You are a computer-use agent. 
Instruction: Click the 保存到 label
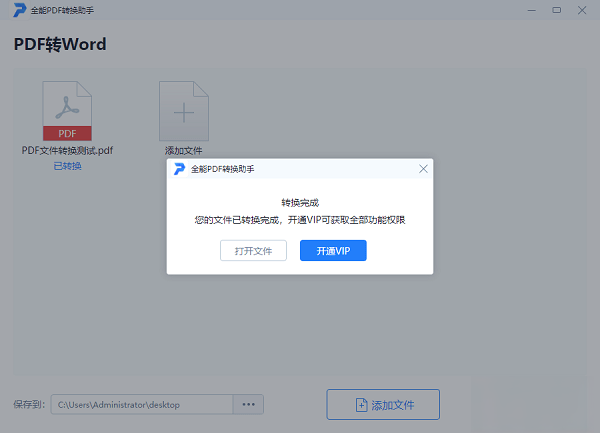point(29,404)
